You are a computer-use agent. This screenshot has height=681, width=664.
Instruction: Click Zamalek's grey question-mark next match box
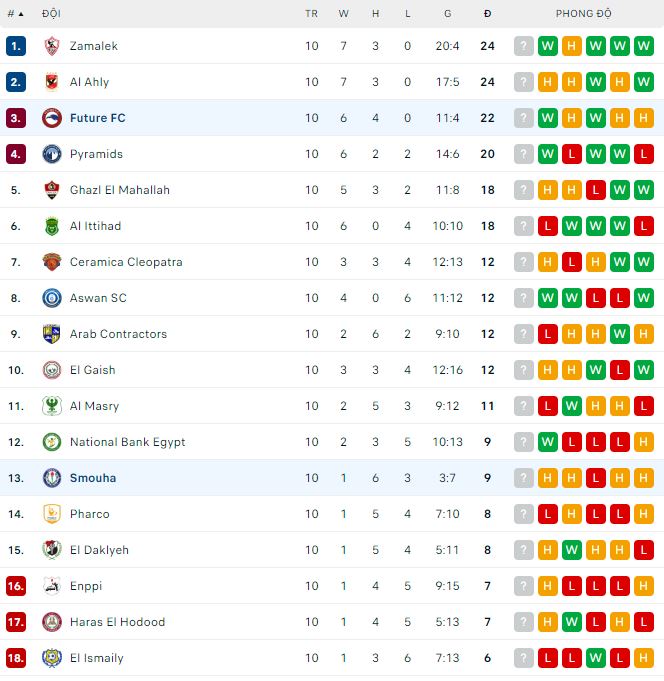(524, 46)
